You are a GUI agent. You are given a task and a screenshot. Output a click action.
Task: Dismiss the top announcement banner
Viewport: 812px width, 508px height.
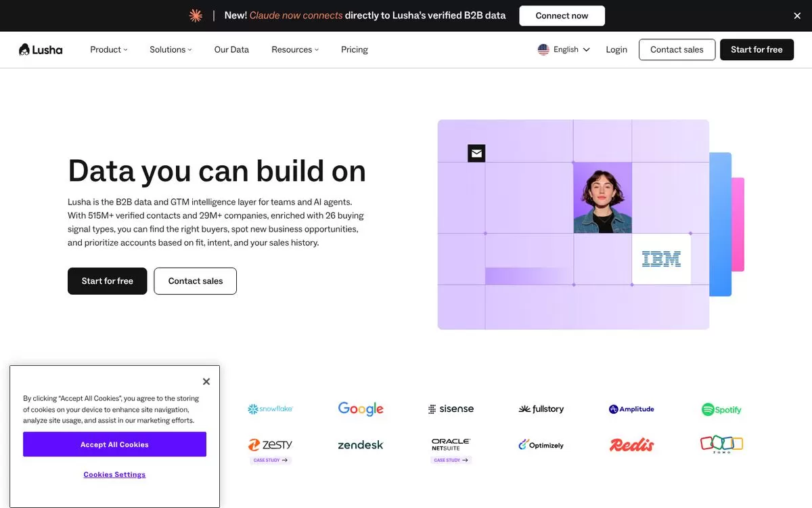click(x=797, y=16)
